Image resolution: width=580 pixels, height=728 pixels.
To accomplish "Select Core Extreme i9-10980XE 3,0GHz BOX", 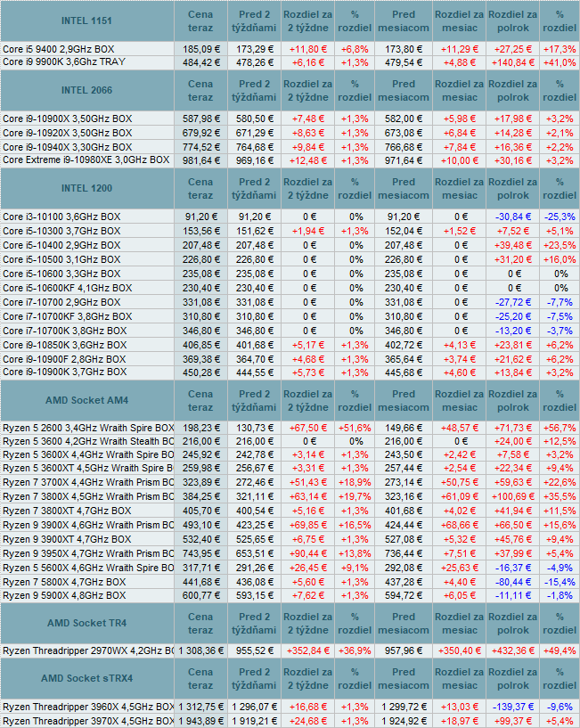I will tap(86, 160).
